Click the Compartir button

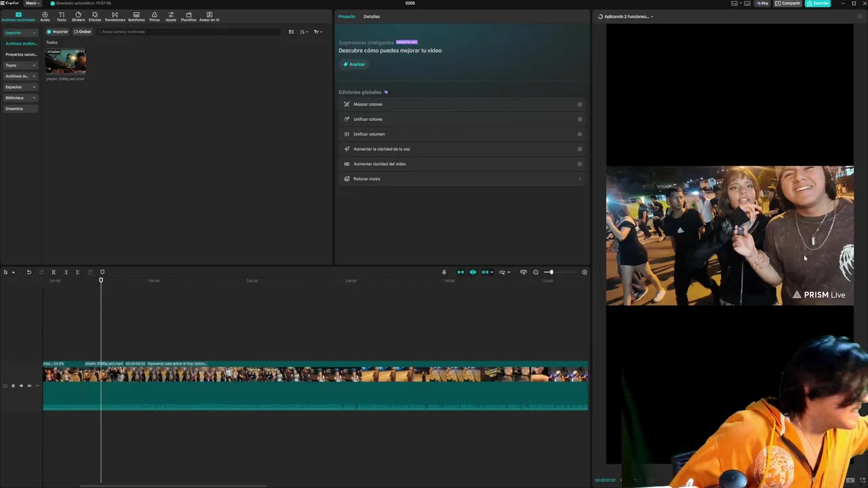pos(789,3)
